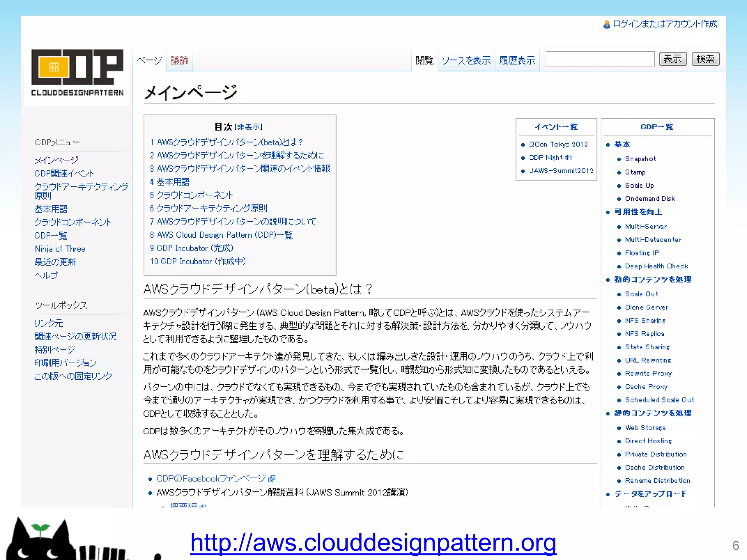
Task: Open この版への固定リンク toolbox link
Action: (x=73, y=376)
